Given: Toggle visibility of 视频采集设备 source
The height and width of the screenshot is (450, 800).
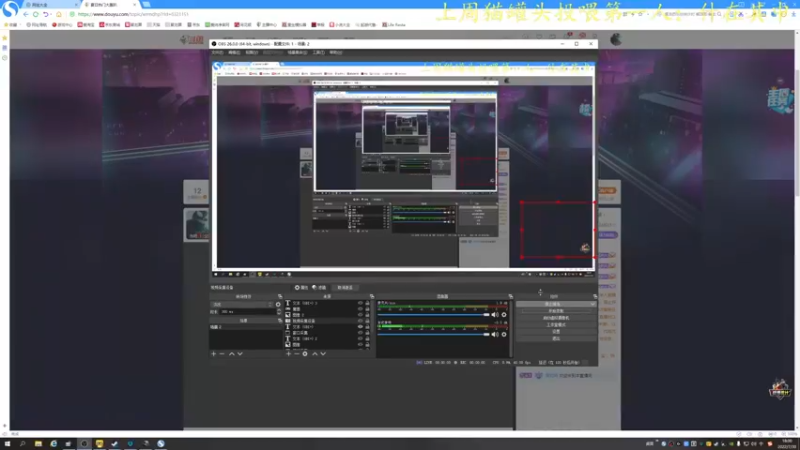Looking at the screenshot, I should (360, 321).
